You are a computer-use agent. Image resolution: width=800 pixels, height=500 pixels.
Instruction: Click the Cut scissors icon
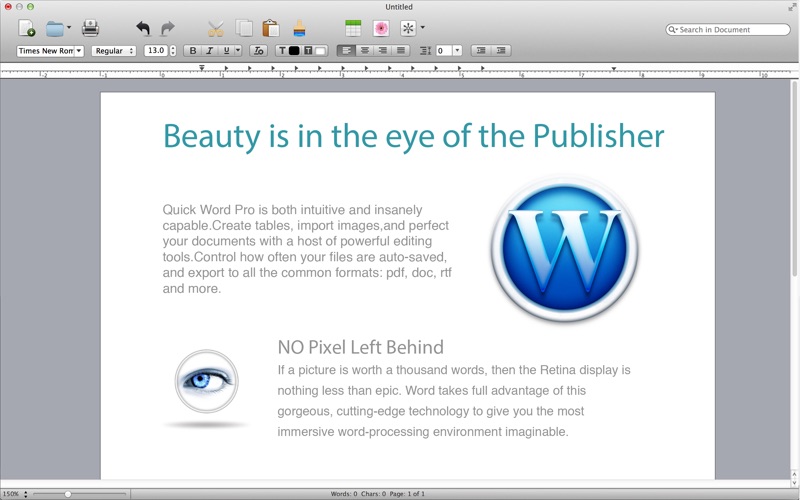click(x=215, y=28)
